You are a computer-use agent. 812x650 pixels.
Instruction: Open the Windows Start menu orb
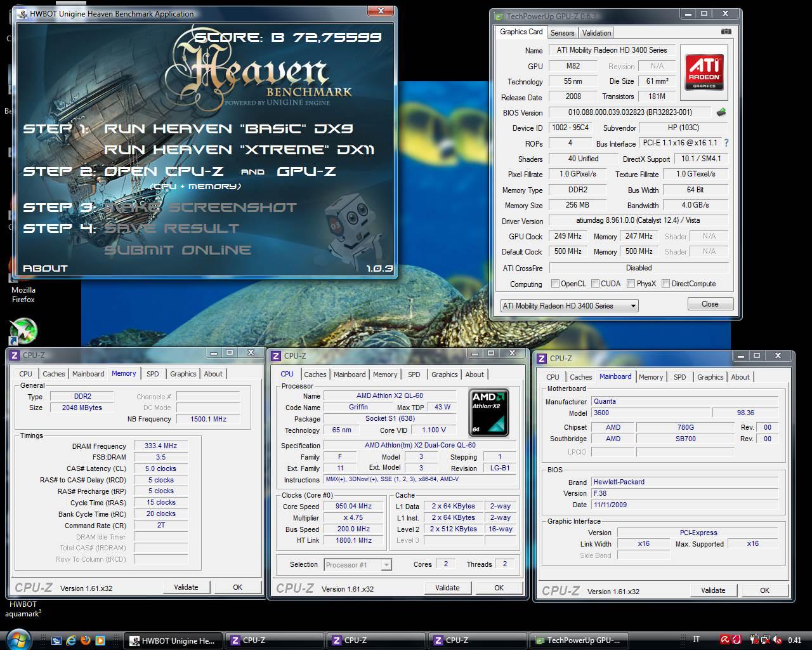click(18, 639)
